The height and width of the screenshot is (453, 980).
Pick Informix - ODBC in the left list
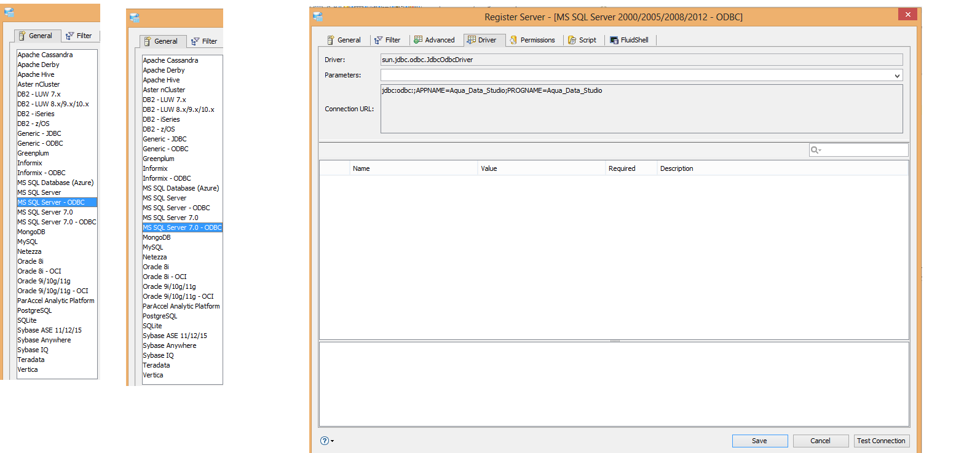[x=57, y=173]
